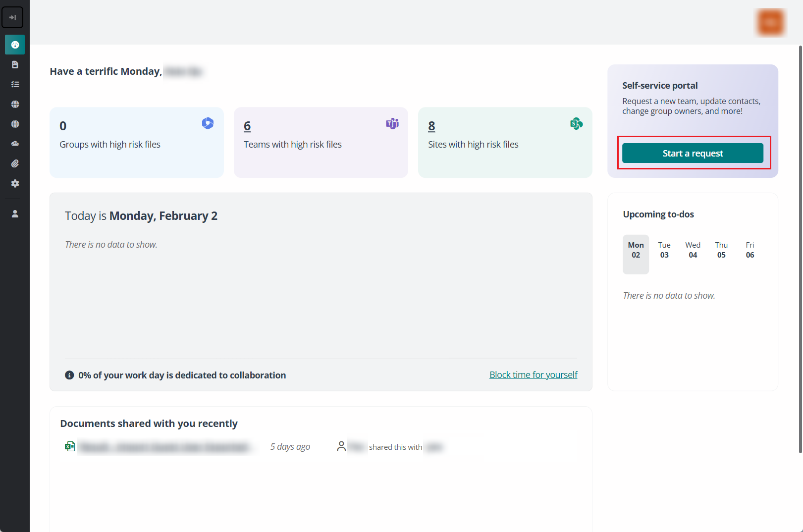This screenshot has width=803, height=532.
Task: Click the OneDrive cloud icon in sidebar
Action: coord(15,144)
